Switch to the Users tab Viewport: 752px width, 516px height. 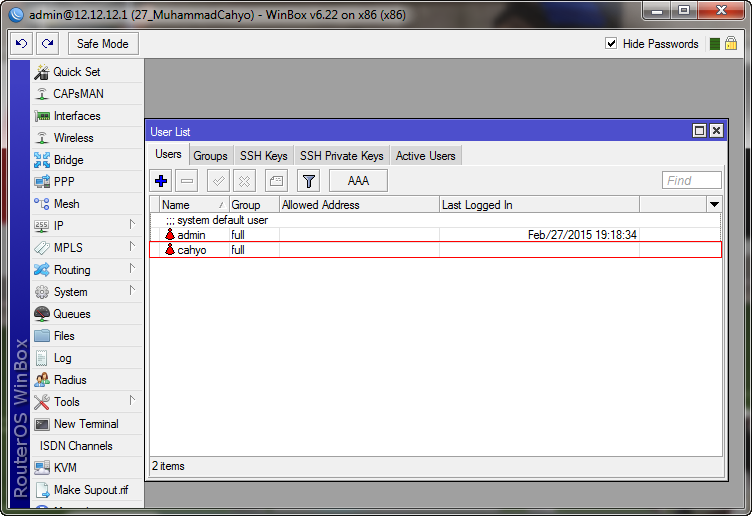pos(168,154)
